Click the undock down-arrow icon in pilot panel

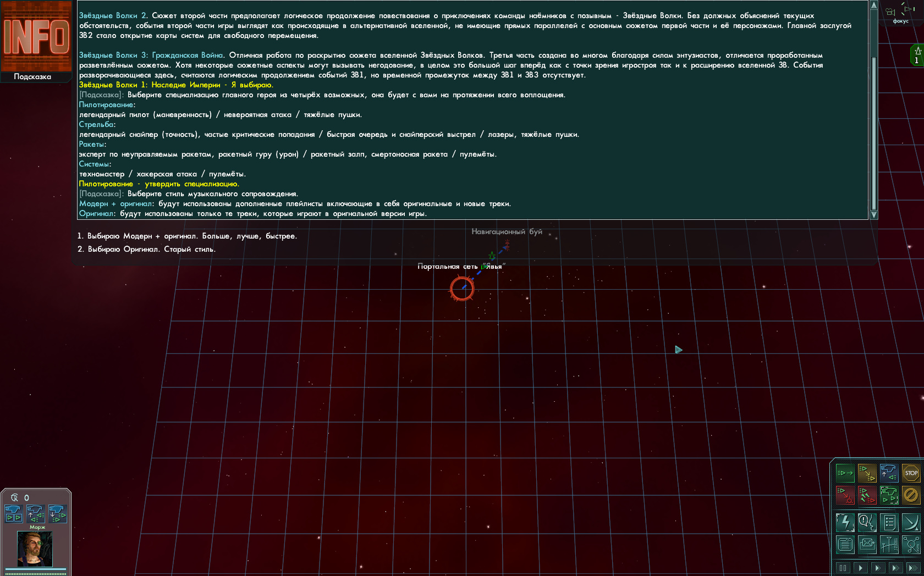point(58,514)
